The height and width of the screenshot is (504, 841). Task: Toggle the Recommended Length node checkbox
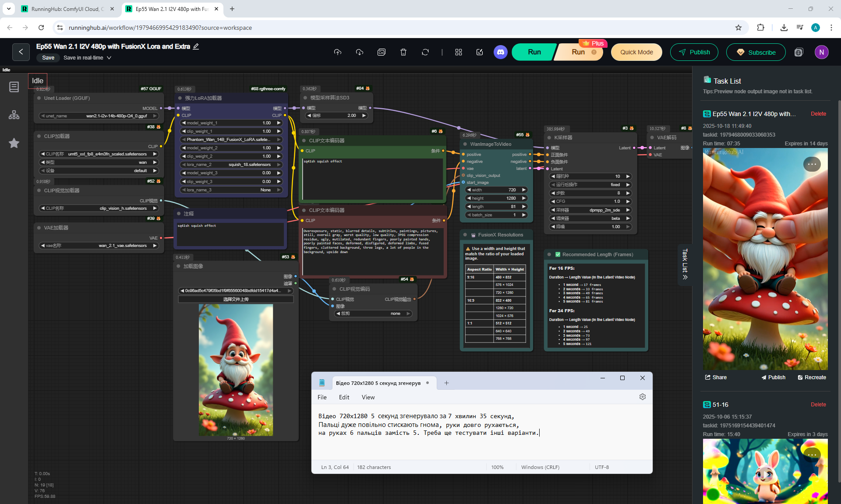[558, 254]
